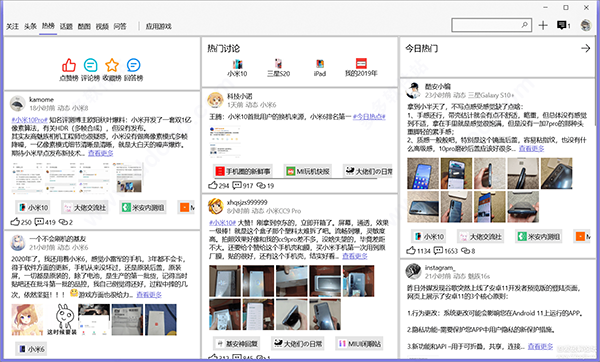The width and height of the screenshot is (600, 362).
Task: Open the screenshot thumbnail in 科技小诺's post
Action: click(x=225, y=142)
